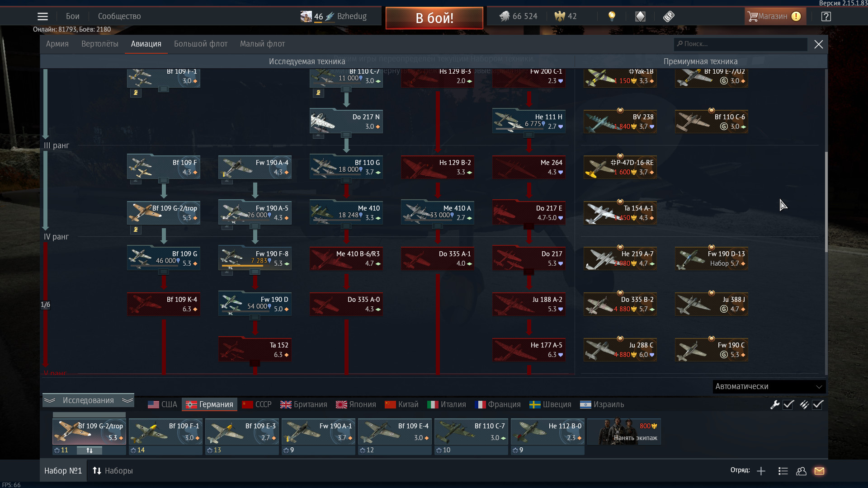Open the Наборы presets button
The image size is (868, 488).
tap(113, 471)
